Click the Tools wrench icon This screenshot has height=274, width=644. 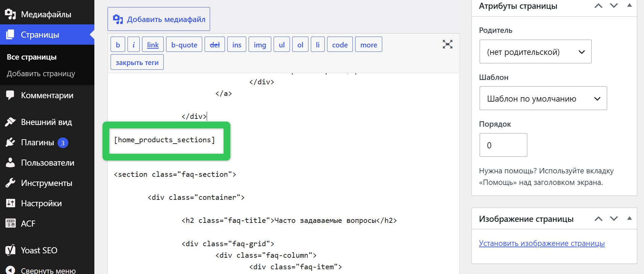[x=10, y=183]
